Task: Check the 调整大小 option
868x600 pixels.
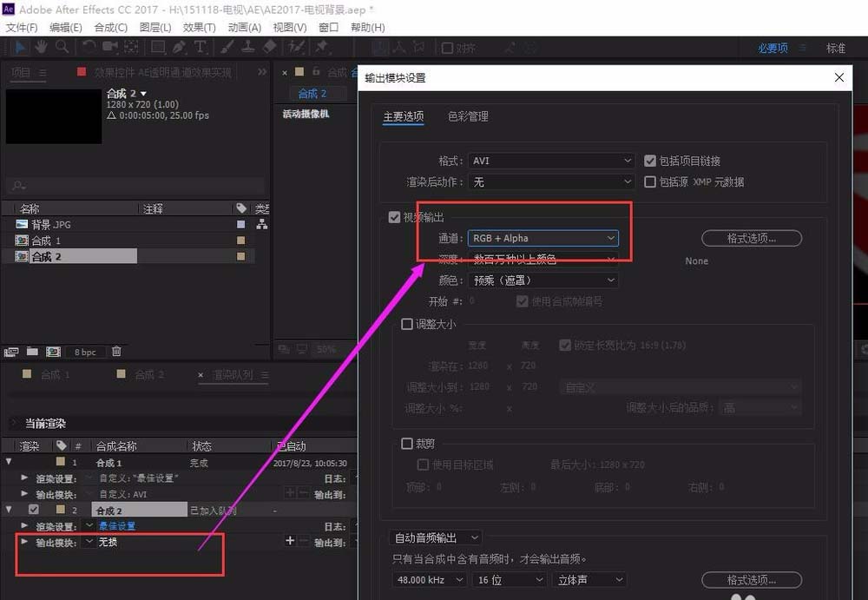Action: (407, 324)
